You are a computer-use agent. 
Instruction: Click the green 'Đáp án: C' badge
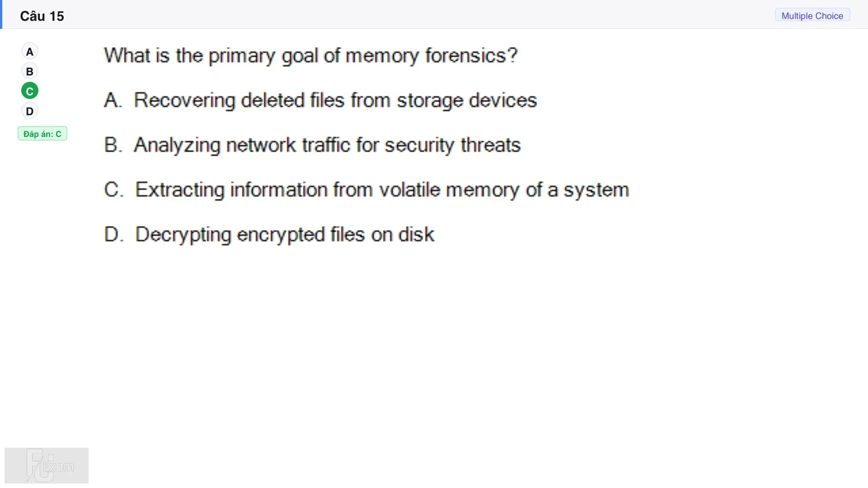pos(42,134)
